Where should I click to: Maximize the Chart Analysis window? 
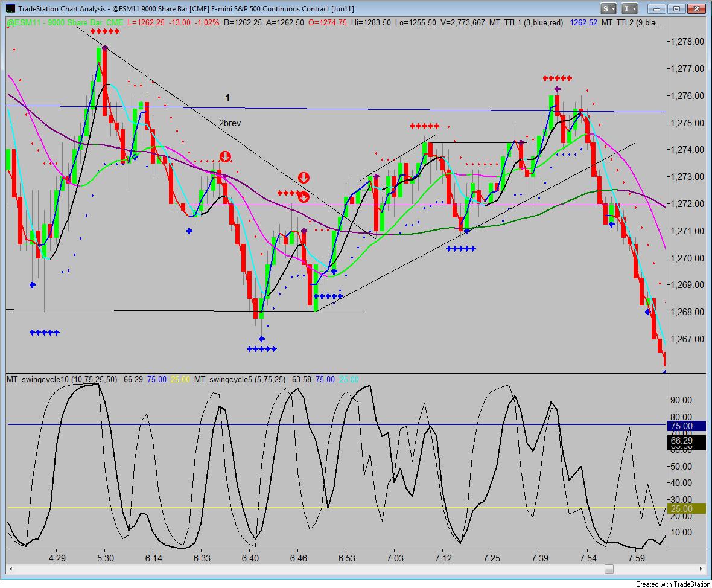(676, 8)
